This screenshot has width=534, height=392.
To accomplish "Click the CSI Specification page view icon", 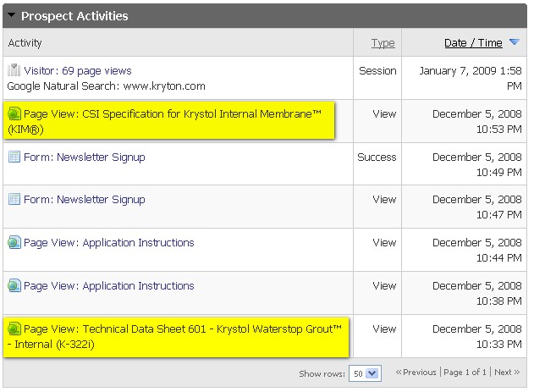I will [14, 114].
